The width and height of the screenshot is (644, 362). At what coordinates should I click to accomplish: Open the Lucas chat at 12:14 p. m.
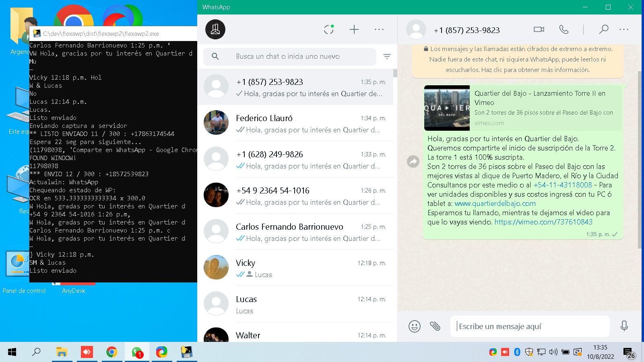[x=295, y=304]
